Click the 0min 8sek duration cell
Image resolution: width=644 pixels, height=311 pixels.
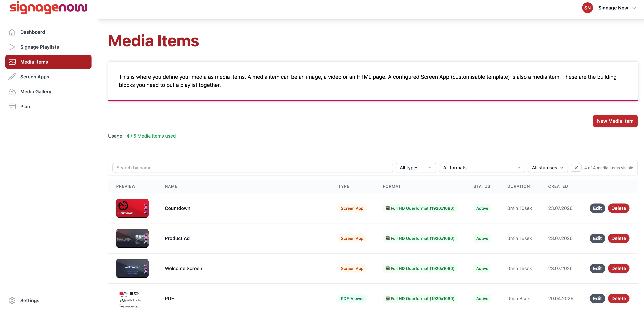519,298
